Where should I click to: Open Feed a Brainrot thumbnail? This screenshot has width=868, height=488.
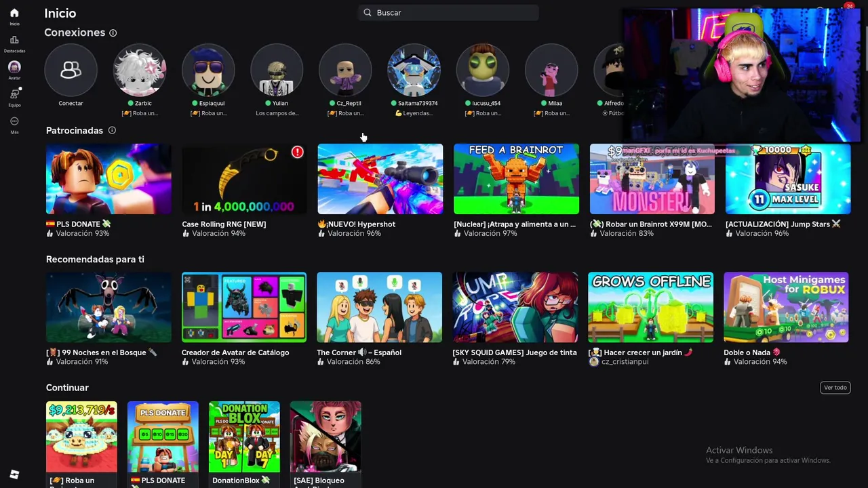tap(516, 179)
